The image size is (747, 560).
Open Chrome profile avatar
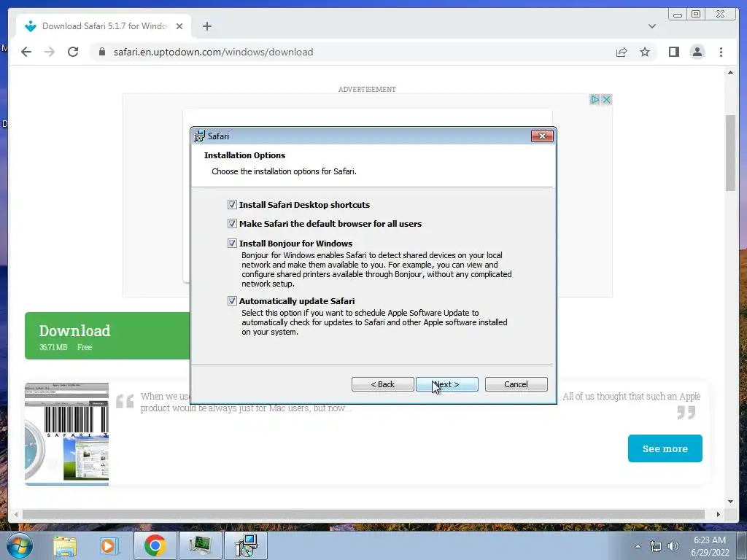click(697, 52)
